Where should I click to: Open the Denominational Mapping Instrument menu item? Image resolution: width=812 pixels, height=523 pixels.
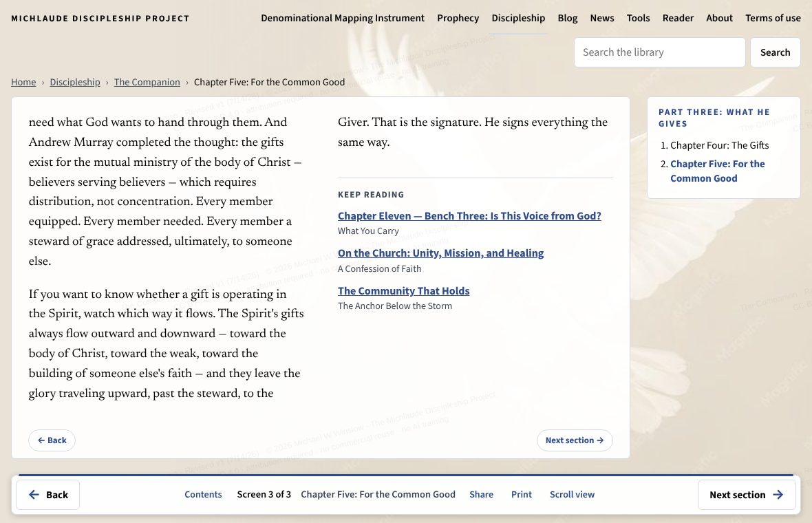click(342, 18)
